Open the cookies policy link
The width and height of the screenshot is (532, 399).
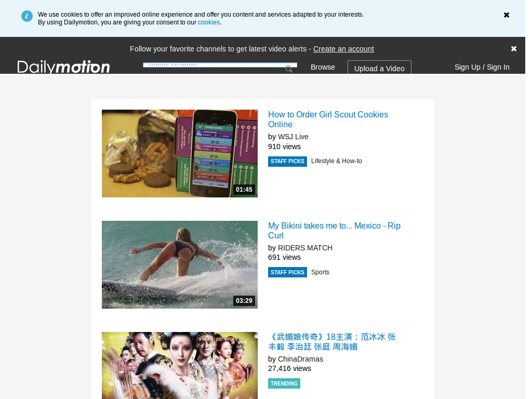209,22
